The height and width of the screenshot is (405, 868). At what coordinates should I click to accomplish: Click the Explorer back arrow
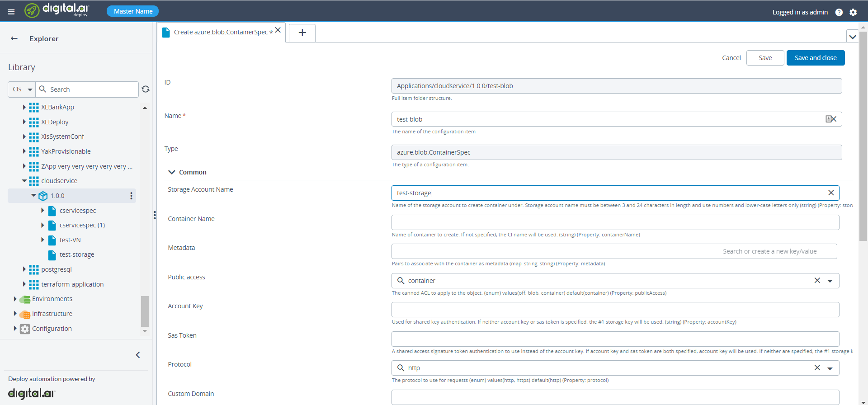click(14, 38)
